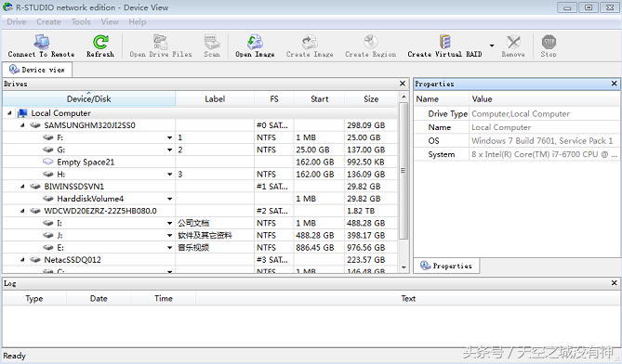Switch to the Device view tab
This screenshot has height=364, width=622.
pos(37,70)
